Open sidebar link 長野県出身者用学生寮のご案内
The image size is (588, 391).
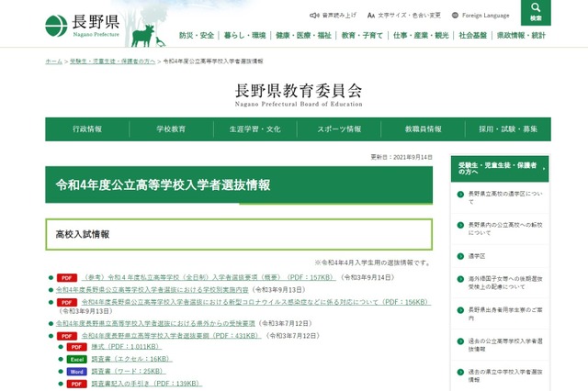click(505, 314)
